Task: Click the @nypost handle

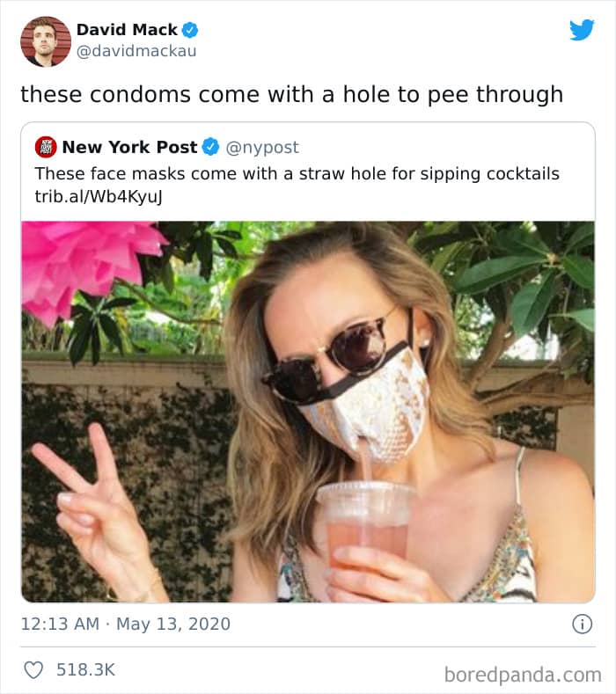Action: 262,148
